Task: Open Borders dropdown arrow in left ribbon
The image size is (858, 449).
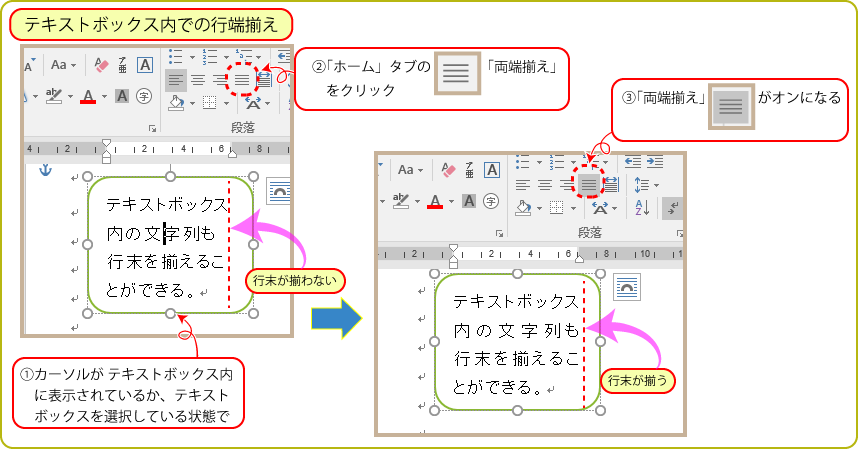Action: point(226,103)
